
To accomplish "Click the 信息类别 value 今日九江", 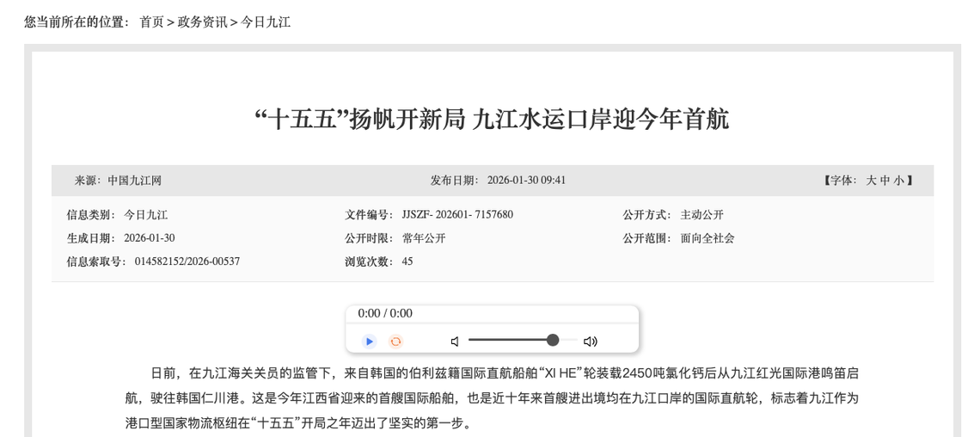I will (146, 215).
